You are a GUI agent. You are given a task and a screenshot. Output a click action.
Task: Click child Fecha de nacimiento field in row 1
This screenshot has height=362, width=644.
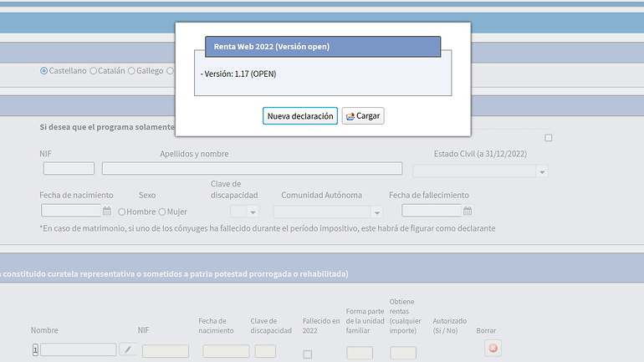226,351
